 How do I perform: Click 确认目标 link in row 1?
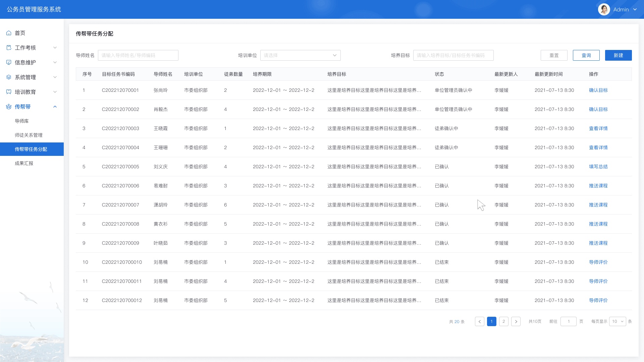[598, 90]
